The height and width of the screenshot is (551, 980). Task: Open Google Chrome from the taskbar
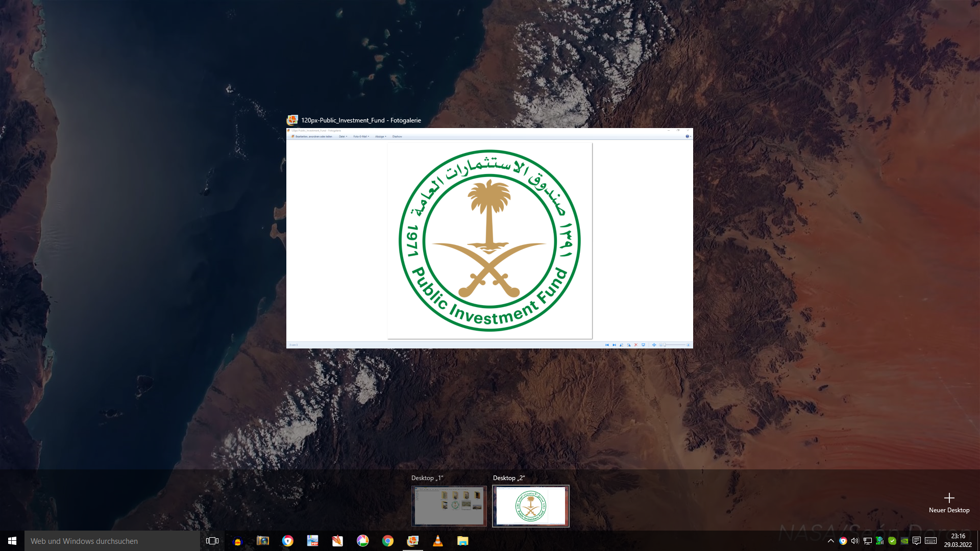click(387, 541)
